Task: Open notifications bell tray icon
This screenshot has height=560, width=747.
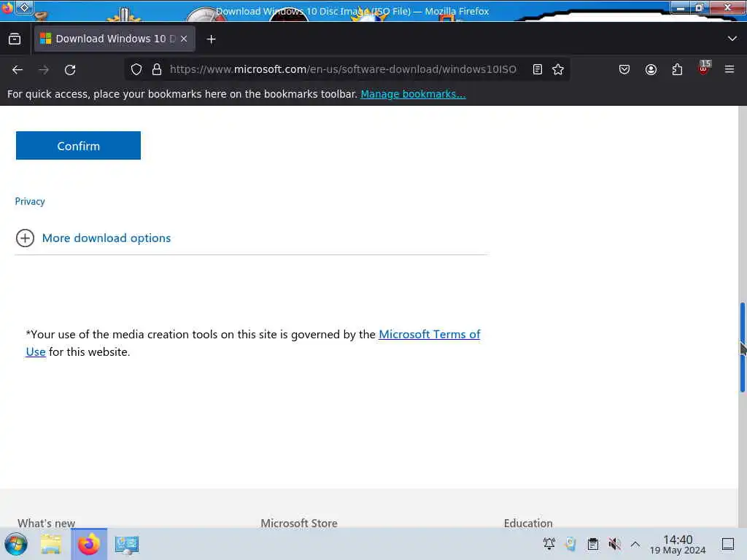Action: tap(549, 543)
